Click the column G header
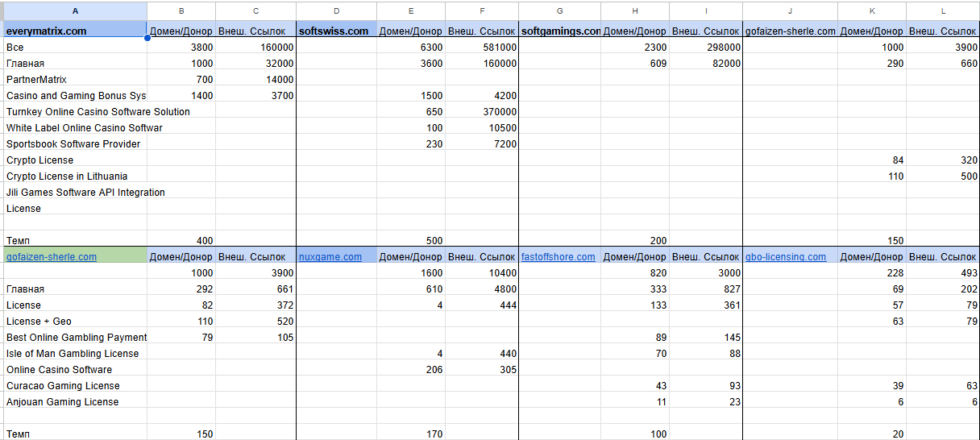 tap(559, 11)
